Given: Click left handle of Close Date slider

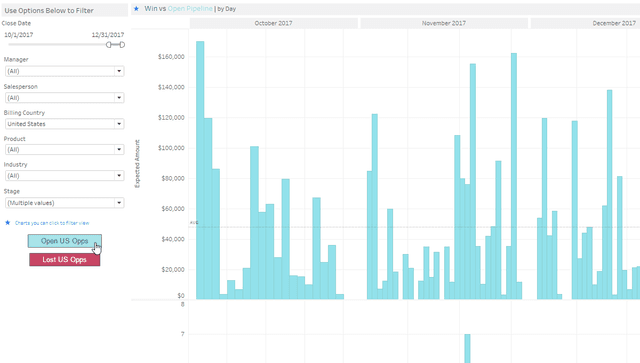Looking at the screenshot, I should 109,45.
